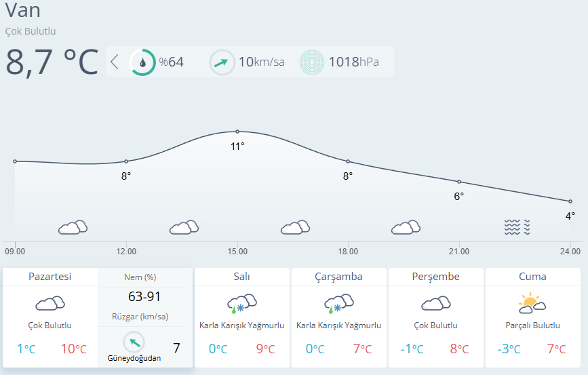Screen dimensions: 588x375
Task: Click the 15.00 hour label on axis
Action: coord(237,252)
